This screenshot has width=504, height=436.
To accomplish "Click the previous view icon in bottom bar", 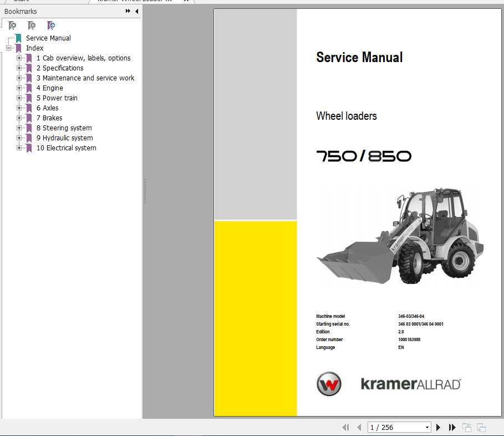I will point(467,427).
